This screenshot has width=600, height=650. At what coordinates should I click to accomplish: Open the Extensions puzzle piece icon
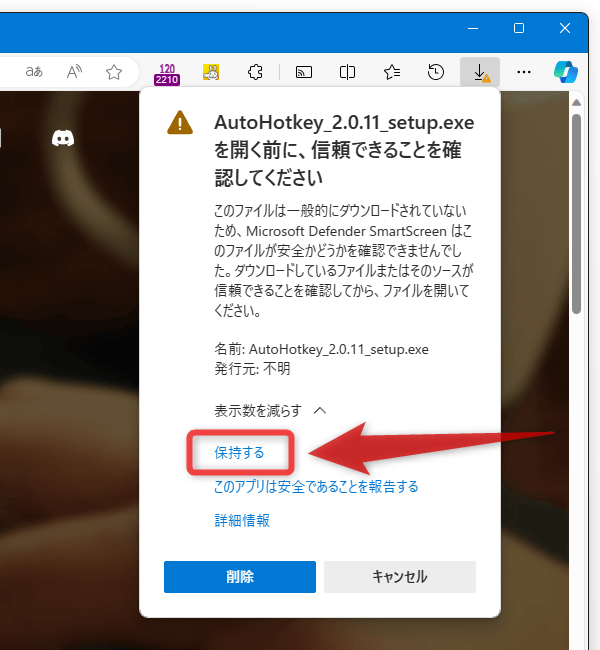point(255,72)
